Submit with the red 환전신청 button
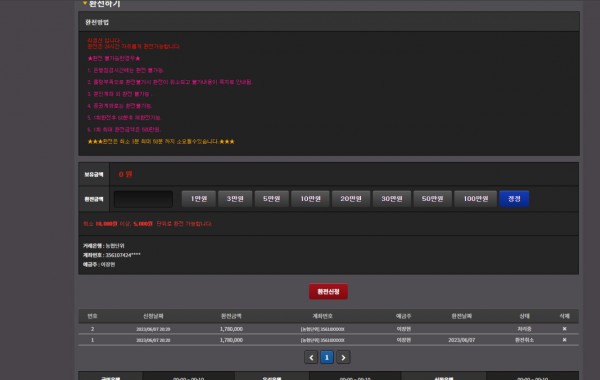 (328, 292)
